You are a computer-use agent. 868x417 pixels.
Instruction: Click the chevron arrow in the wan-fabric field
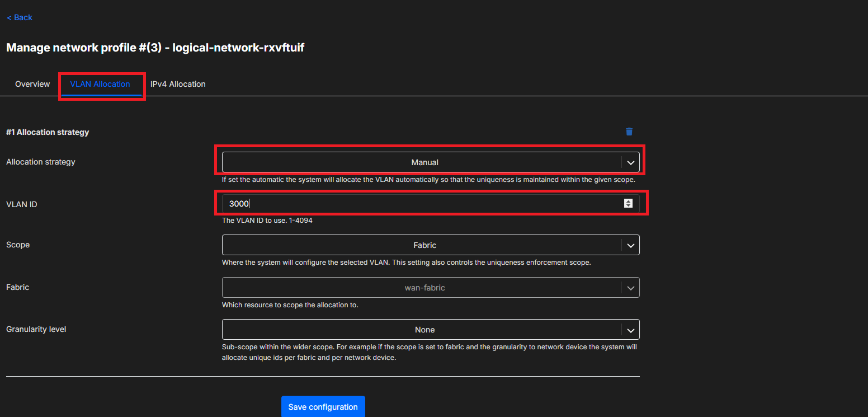(x=630, y=288)
